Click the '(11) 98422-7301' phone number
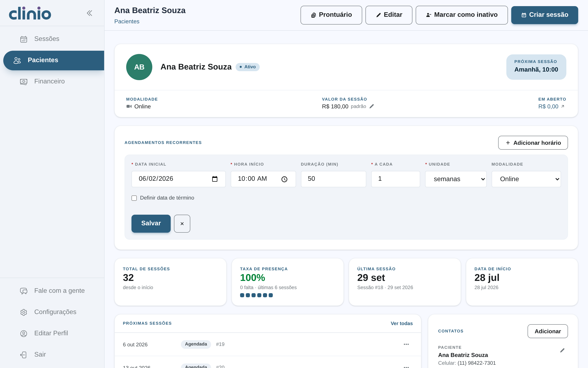The width and height of the screenshot is (588, 368). pos(476,363)
